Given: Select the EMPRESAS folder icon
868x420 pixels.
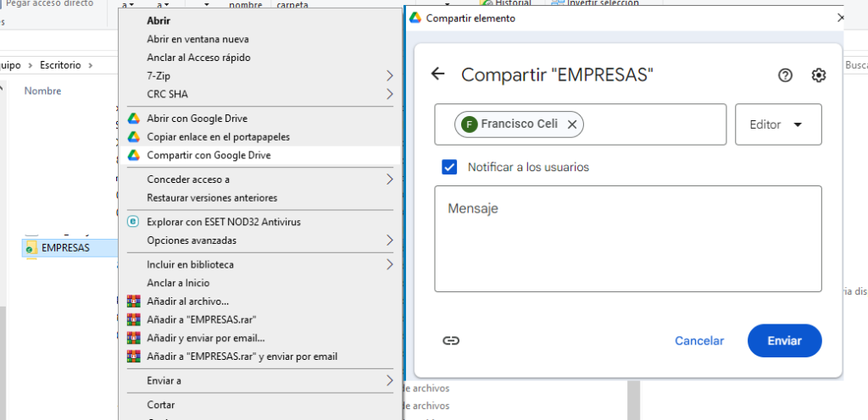Looking at the screenshot, I should tap(31, 248).
